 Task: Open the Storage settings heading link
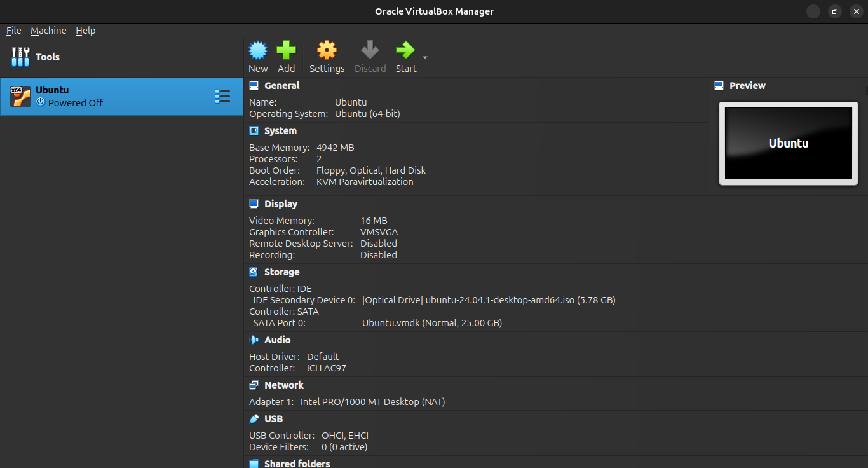point(282,272)
